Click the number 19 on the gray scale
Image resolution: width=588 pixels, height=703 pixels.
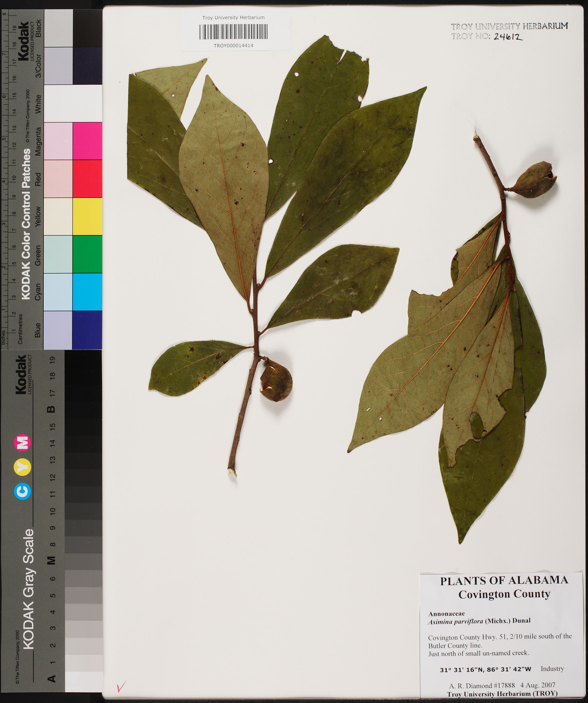pos(52,360)
